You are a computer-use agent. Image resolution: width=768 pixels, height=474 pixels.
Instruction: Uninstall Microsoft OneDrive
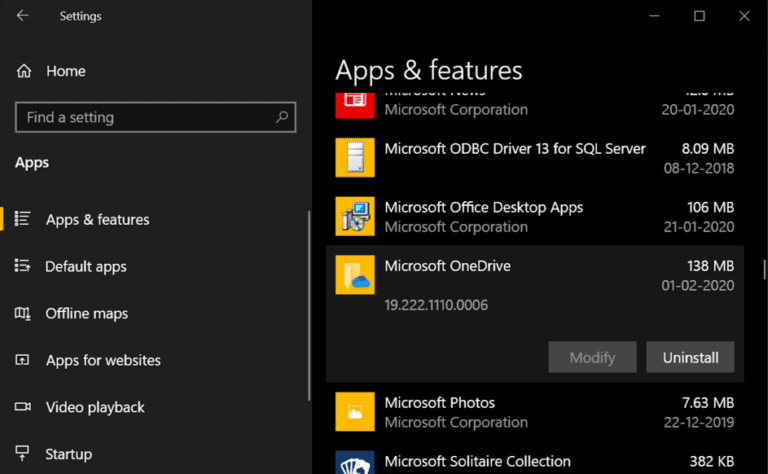pyautogui.click(x=690, y=357)
